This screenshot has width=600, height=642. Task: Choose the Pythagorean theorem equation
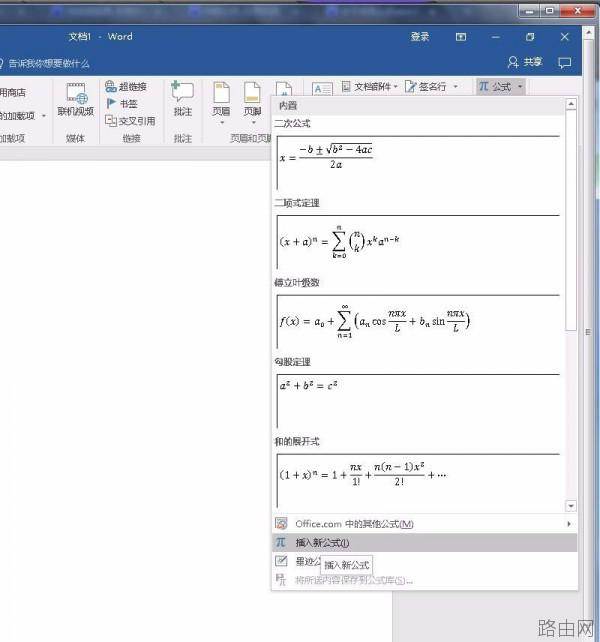[x=418, y=401]
